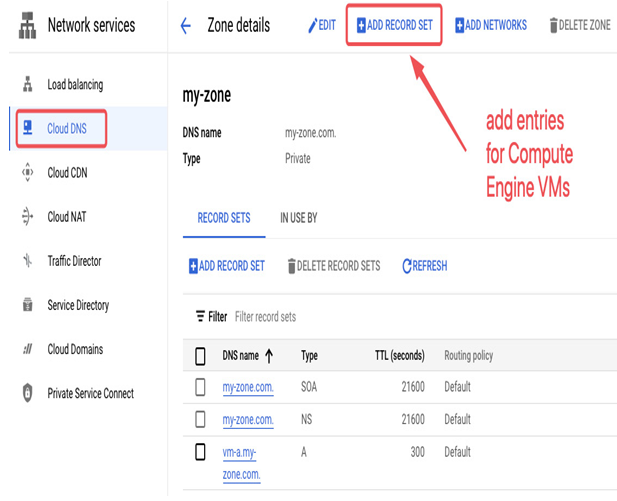Click the Load balancing sidebar icon

tap(28, 84)
